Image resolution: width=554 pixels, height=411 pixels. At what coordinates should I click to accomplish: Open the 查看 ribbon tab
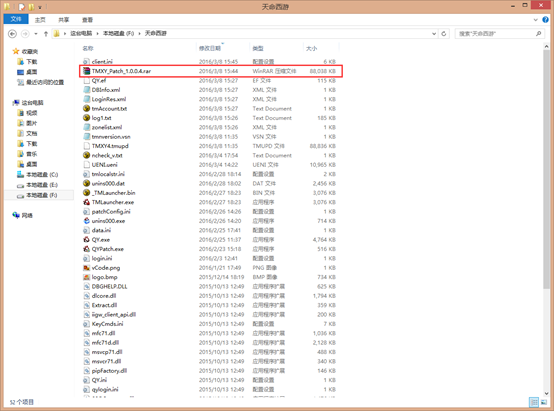click(87, 20)
